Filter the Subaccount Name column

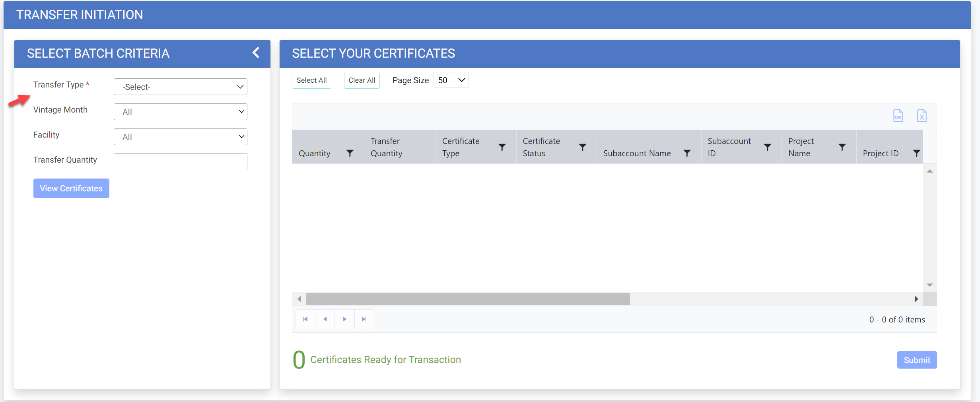[x=687, y=153]
